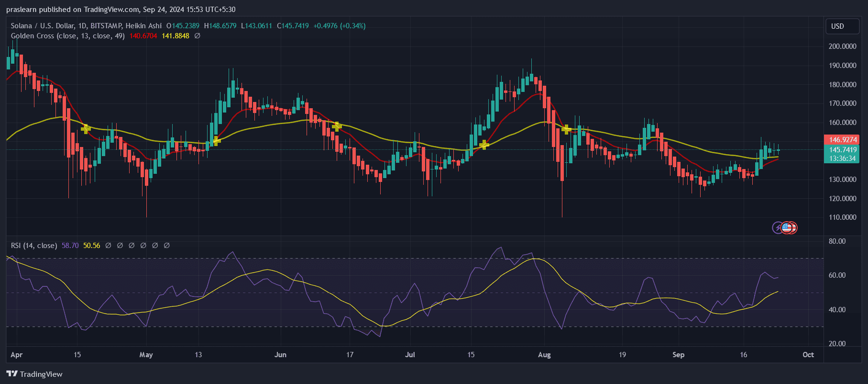Click the 17 date label on time axis
The image size is (868, 384).
point(350,355)
